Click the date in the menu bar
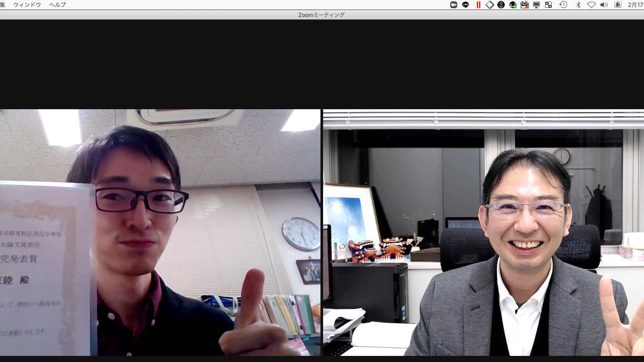Viewport: 644px width, 362px height. pyautogui.click(x=635, y=5)
